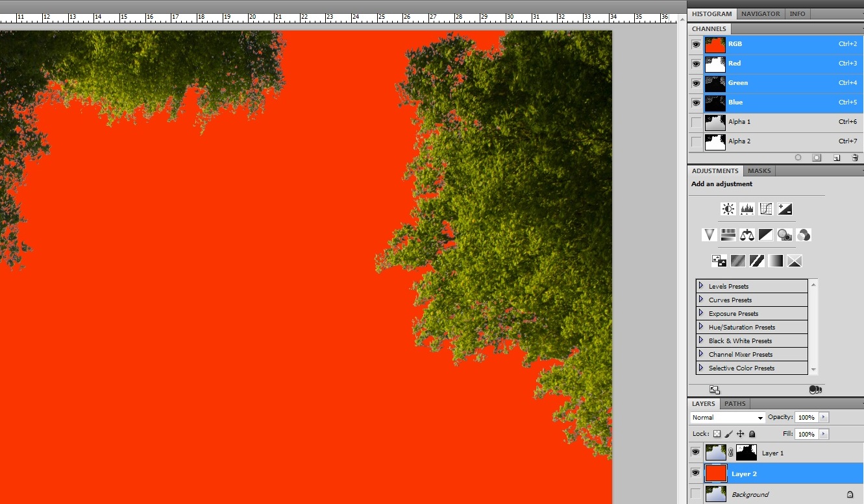Screen dimensions: 864x504
Task: Switch to the Info tab
Action: pos(797,14)
